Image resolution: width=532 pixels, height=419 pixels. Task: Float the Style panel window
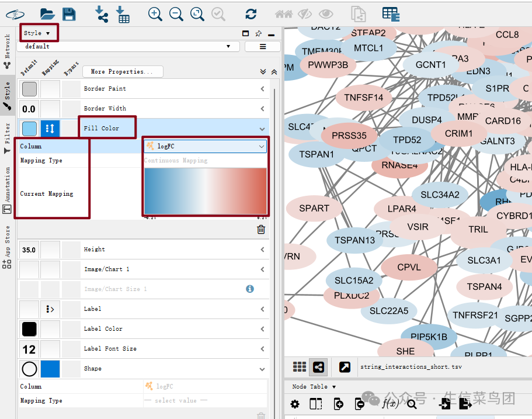tap(246, 33)
